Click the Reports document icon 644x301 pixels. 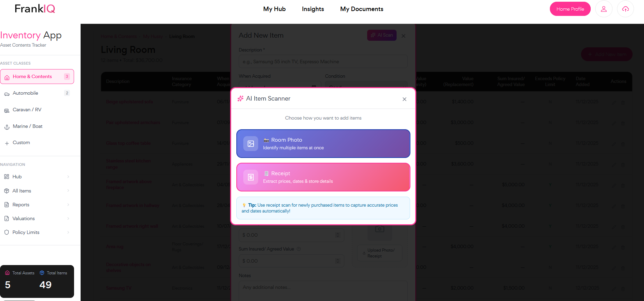pos(7,205)
